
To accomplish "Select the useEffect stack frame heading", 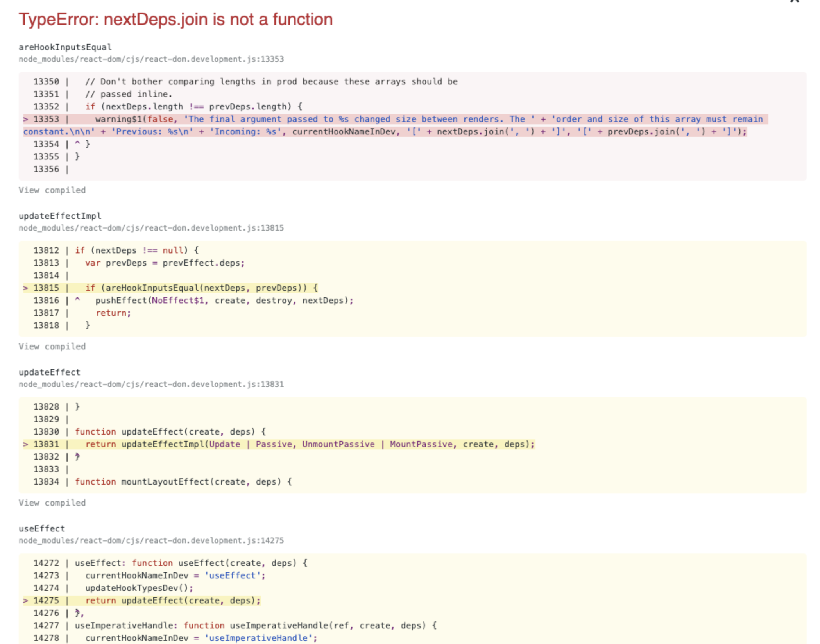I will (x=41, y=529).
